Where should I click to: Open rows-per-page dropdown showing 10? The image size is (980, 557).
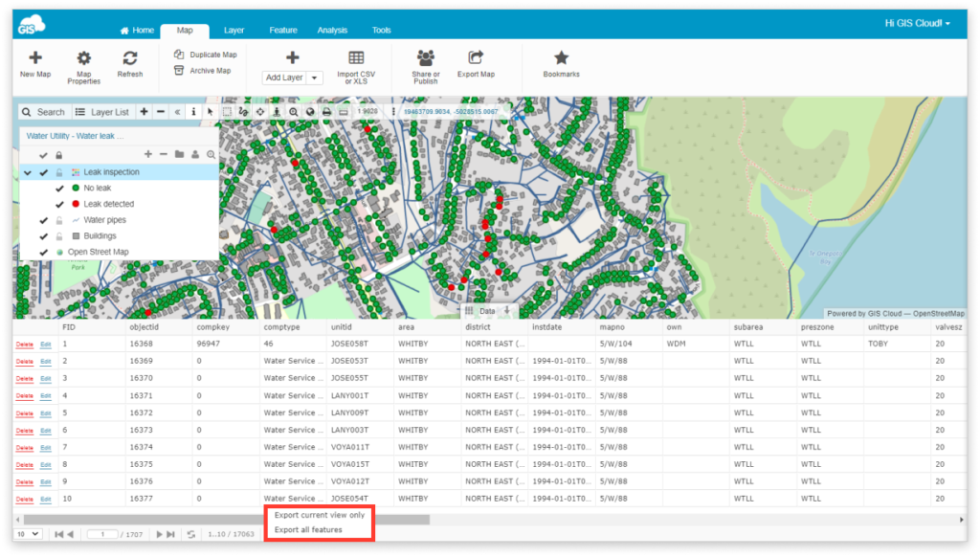pyautogui.click(x=28, y=534)
